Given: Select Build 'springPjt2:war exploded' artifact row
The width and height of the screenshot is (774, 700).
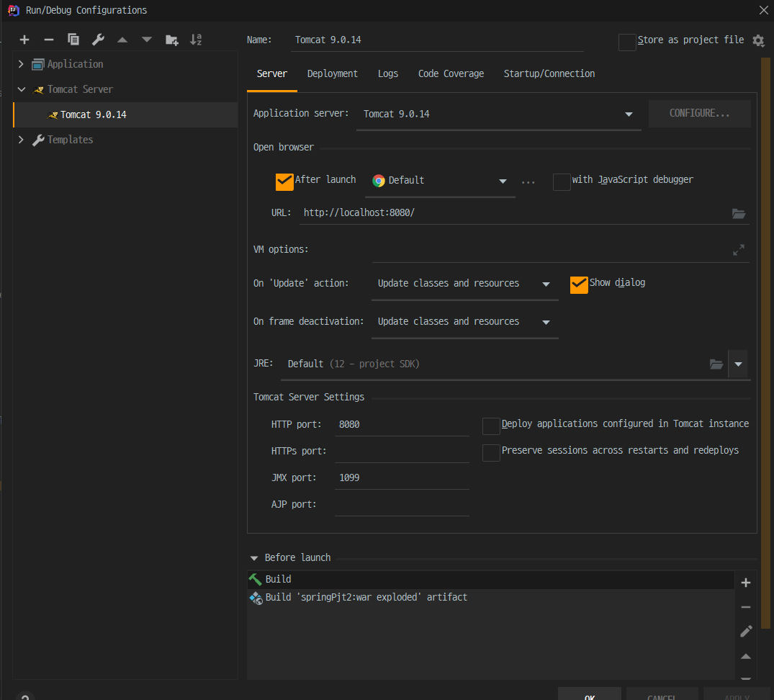Looking at the screenshot, I should pos(490,598).
